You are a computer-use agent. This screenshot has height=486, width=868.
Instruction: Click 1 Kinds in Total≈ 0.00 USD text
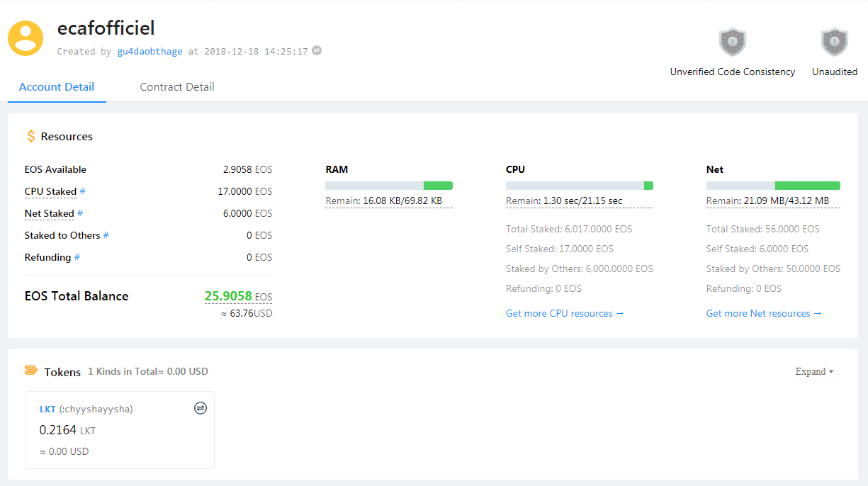point(148,371)
